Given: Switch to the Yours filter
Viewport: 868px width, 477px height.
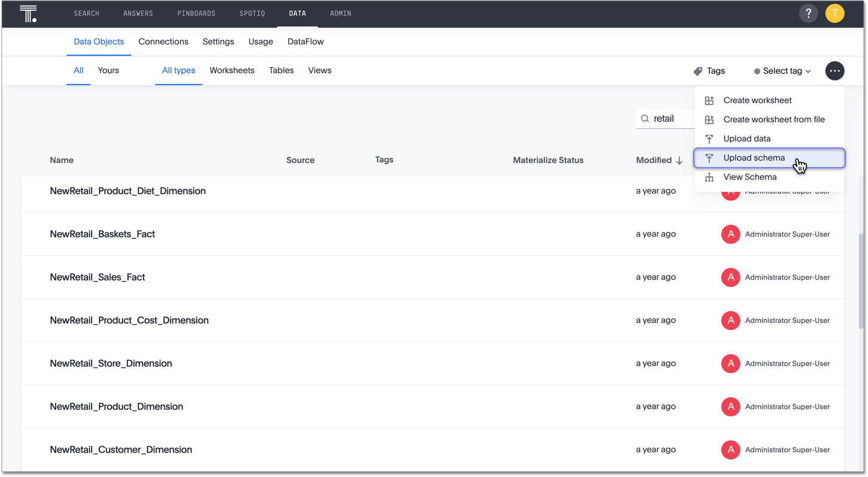Looking at the screenshot, I should coord(108,70).
